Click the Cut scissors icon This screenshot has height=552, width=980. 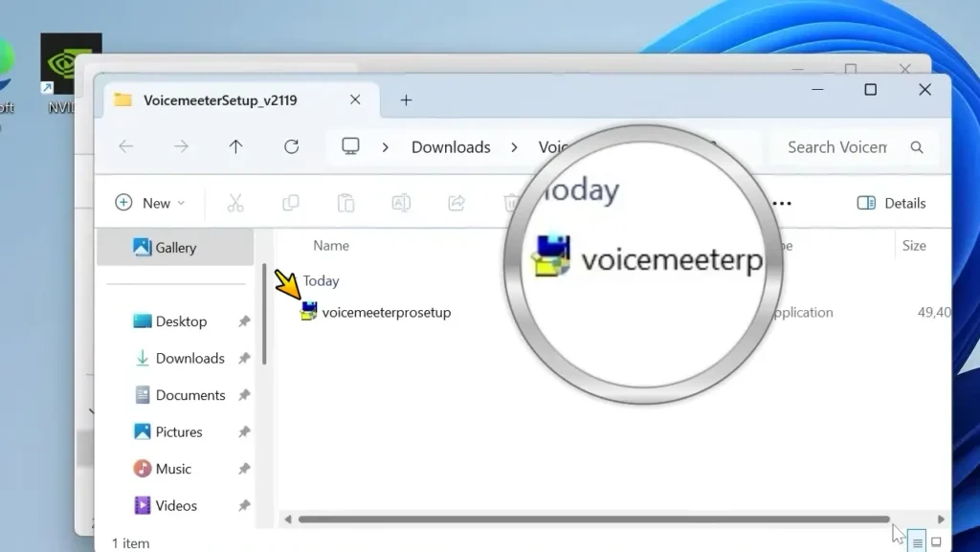[x=235, y=203]
